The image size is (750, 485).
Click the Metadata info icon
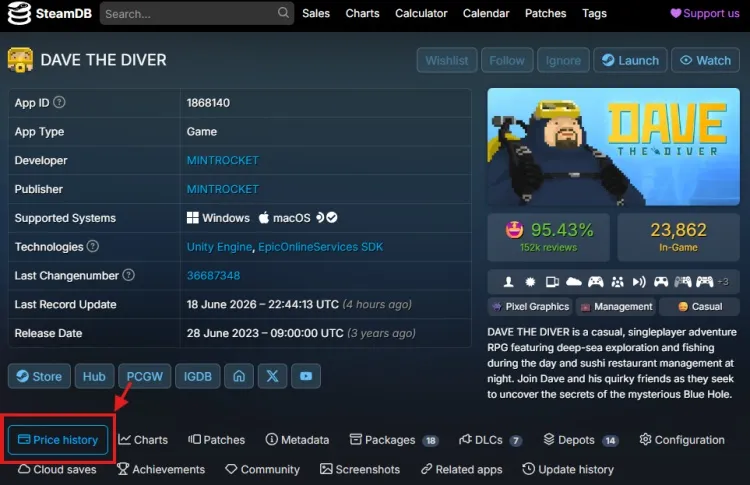[271, 439]
